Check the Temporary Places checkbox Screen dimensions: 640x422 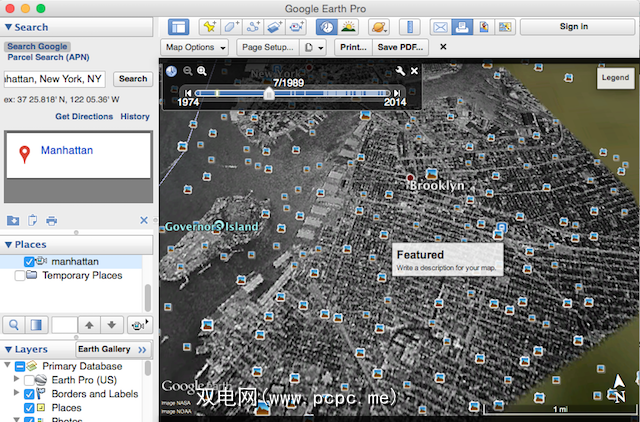click(x=20, y=276)
